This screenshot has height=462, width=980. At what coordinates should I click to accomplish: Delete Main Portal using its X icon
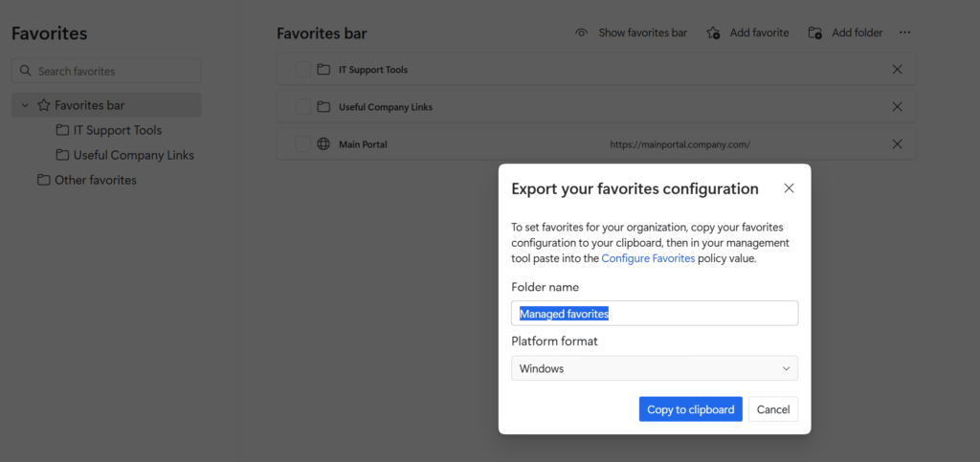897,144
